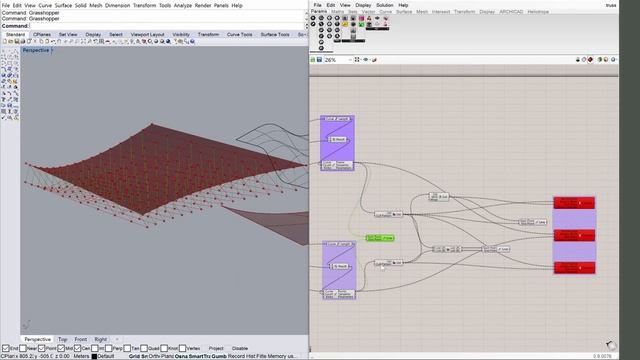Viewport: 640px width, 360px height.
Task: Open the Perspective viewport title dropdown arrow
Action: (52, 50)
